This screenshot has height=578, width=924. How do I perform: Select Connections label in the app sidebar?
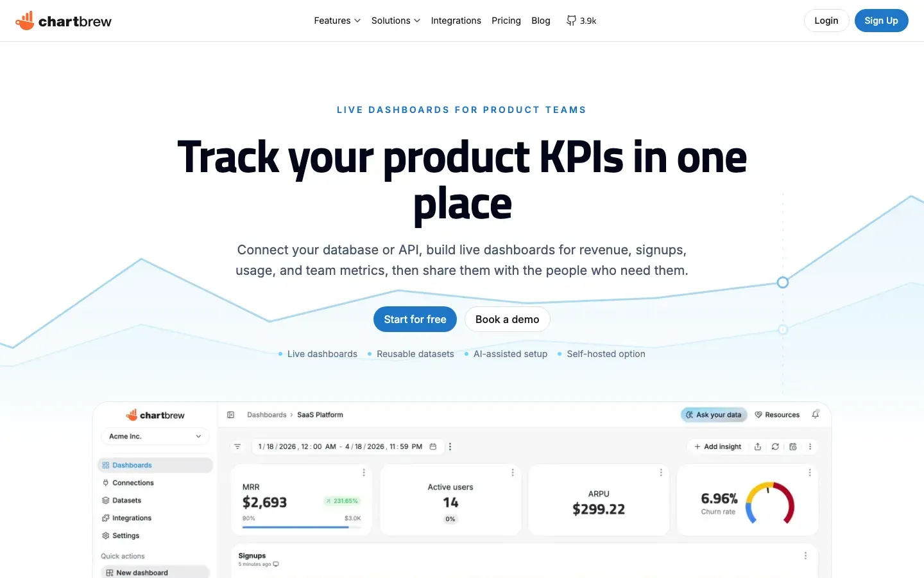(x=133, y=482)
